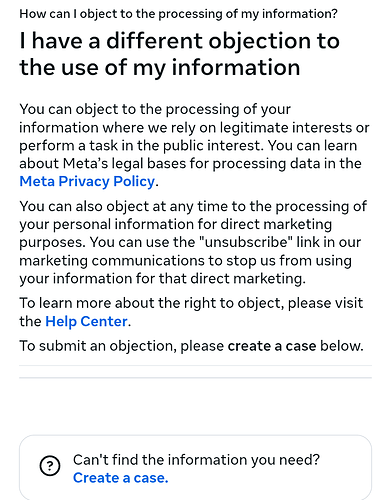The width and height of the screenshot is (390, 500).
Task: Click the upper horizontal divider line
Action: pyautogui.click(x=195, y=366)
